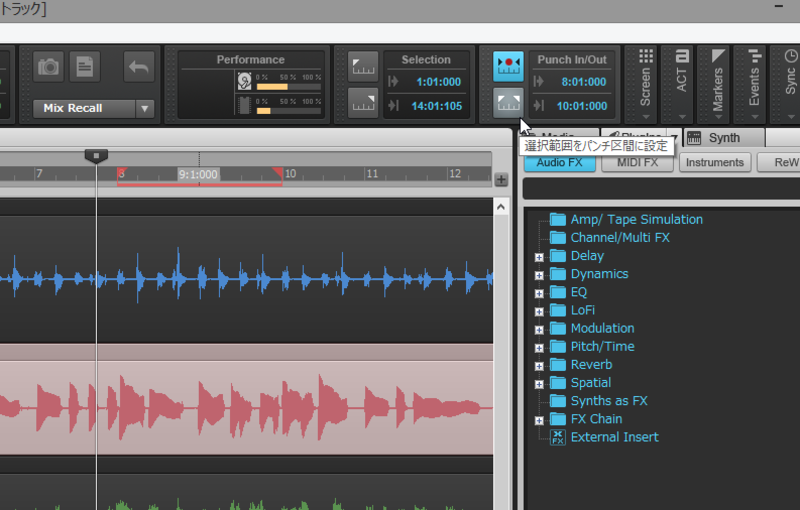Click the blue audio waveform clip
This screenshot has width=800, height=510.
tap(246, 278)
